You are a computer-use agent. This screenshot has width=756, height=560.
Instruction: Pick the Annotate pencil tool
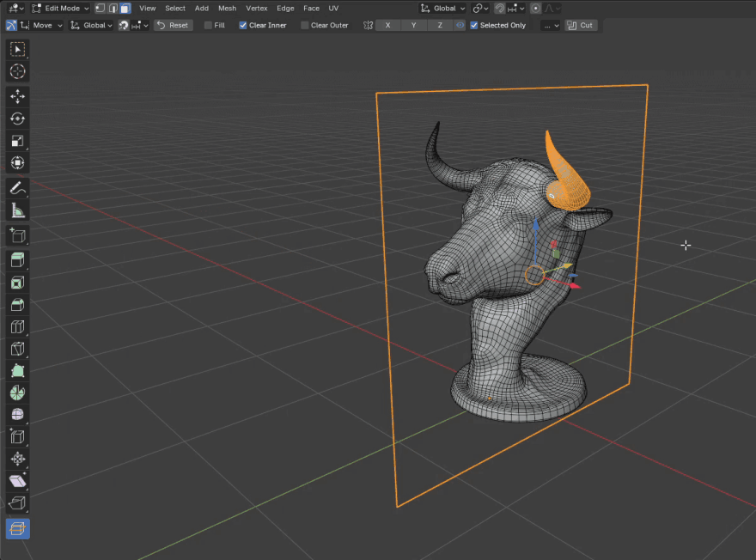tap(17, 188)
